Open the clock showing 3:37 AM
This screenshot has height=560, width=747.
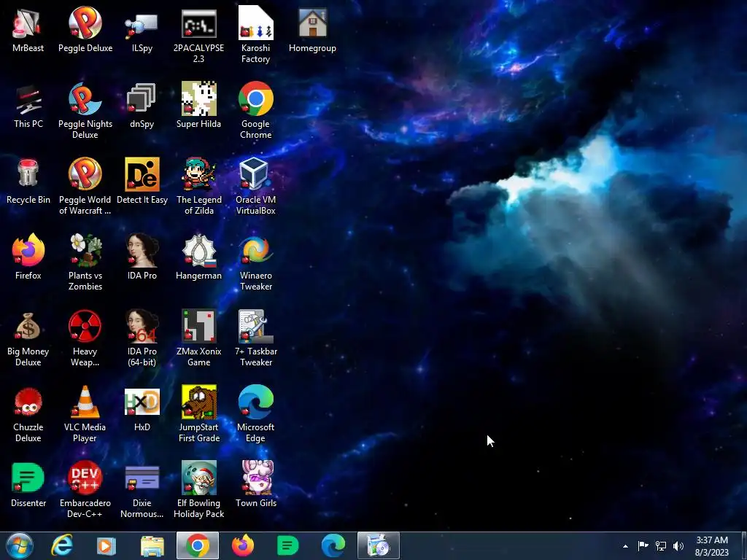[712, 545]
